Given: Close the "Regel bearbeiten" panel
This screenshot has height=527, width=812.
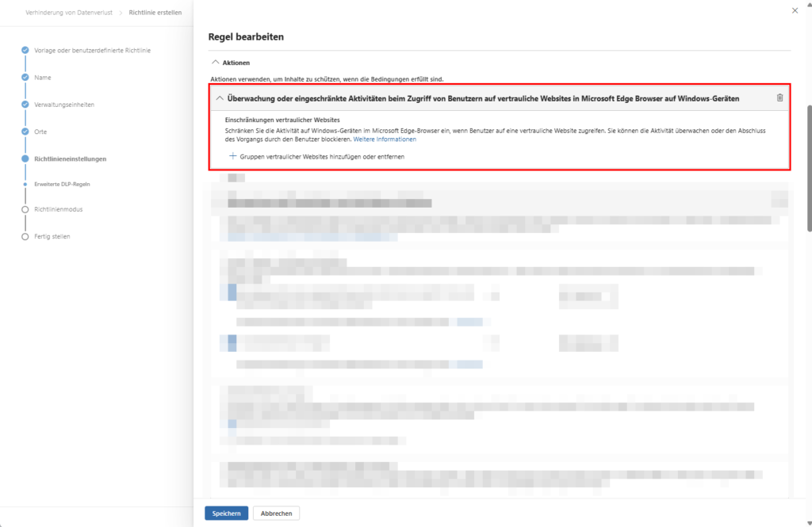Looking at the screenshot, I should [795, 10].
